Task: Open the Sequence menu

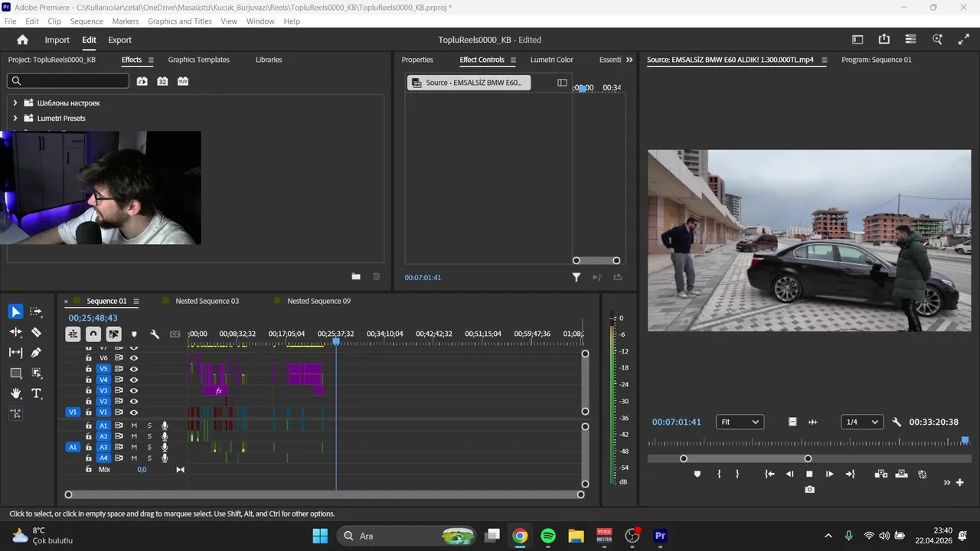Action: (x=87, y=21)
